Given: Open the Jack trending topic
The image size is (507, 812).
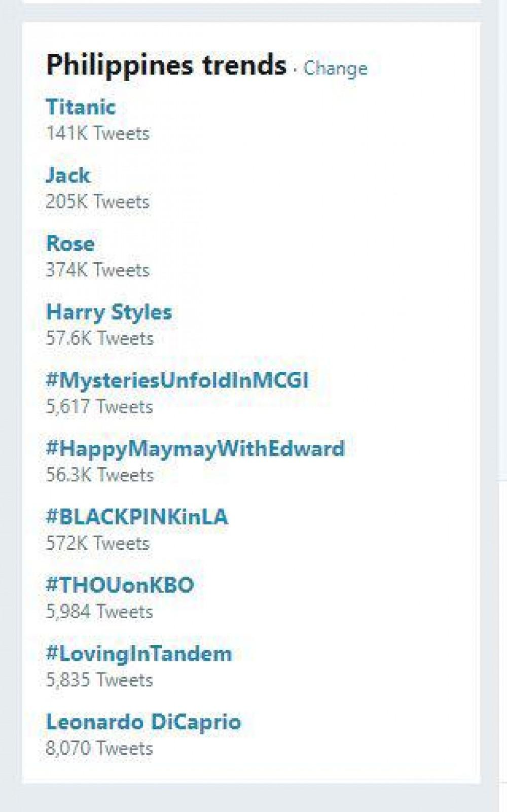Looking at the screenshot, I should [x=68, y=175].
